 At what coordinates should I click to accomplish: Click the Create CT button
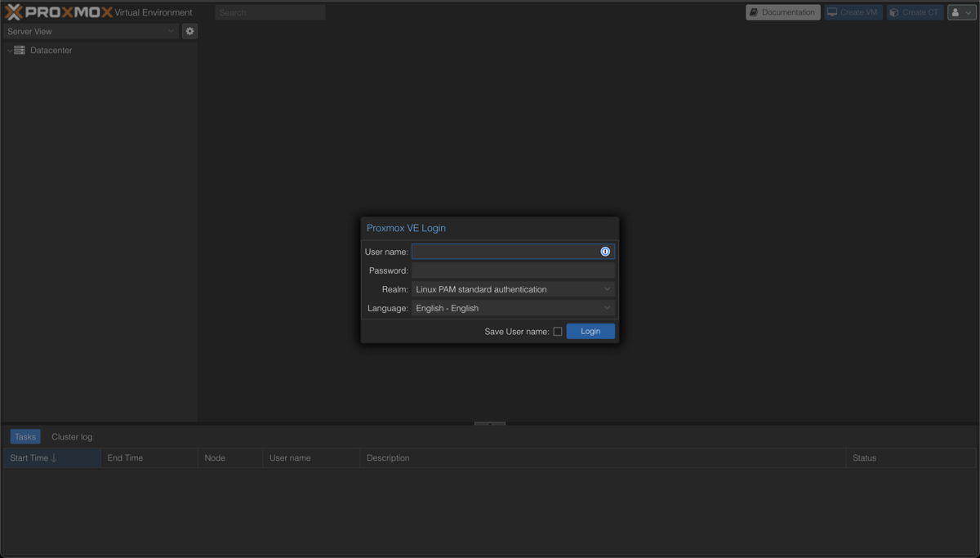click(915, 12)
